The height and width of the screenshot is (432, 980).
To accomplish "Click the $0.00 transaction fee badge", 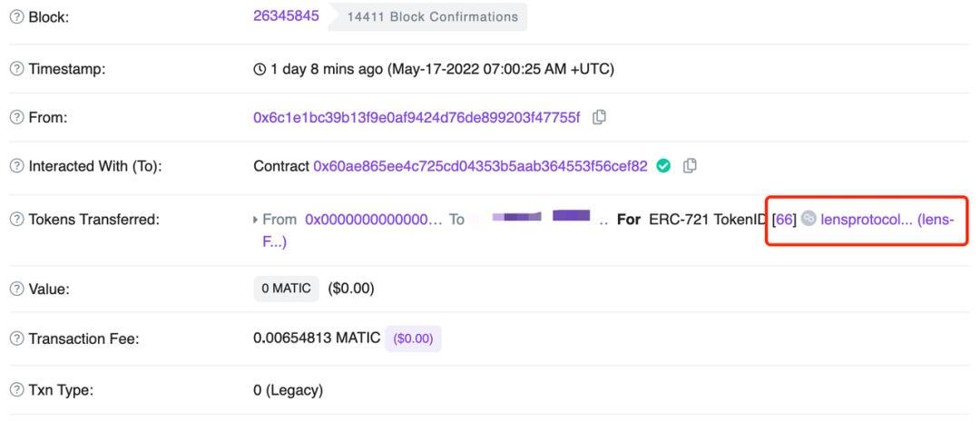I will (413, 339).
